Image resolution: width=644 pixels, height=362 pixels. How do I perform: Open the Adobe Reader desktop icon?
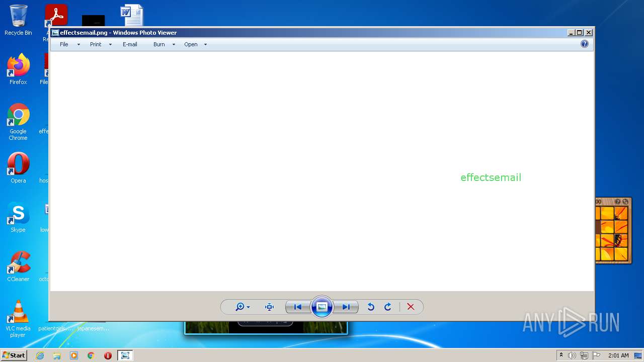click(56, 15)
